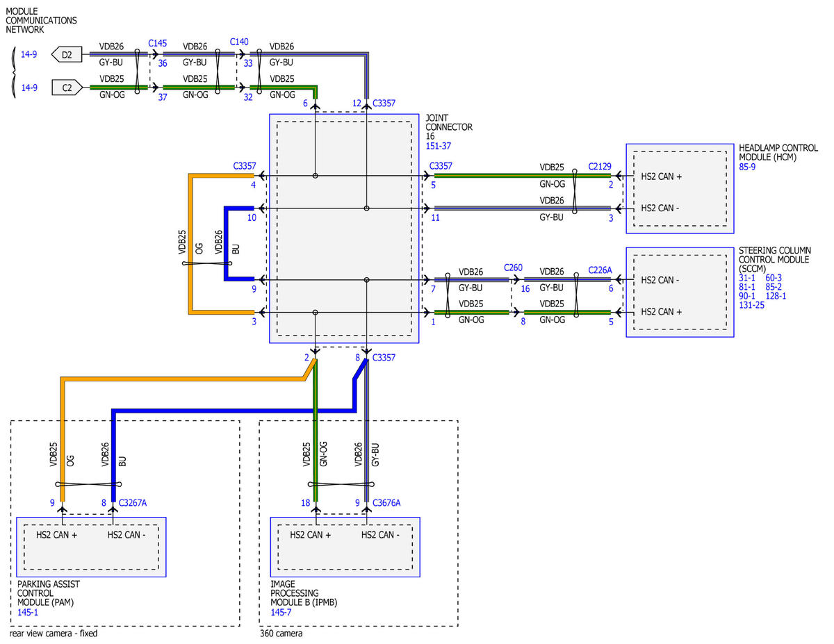The image size is (834, 644).
Task: Open connector C145 reference link
Action: [x=158, y=43]
